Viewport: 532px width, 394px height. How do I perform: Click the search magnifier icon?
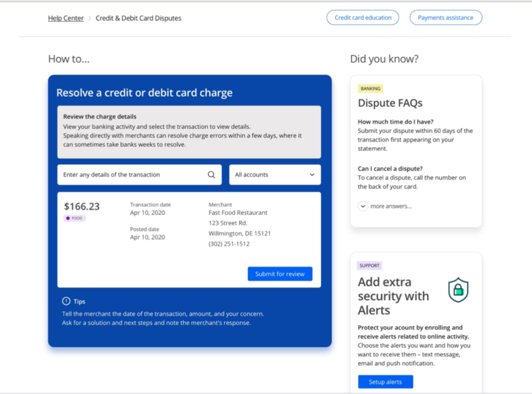tap(211, 175)
